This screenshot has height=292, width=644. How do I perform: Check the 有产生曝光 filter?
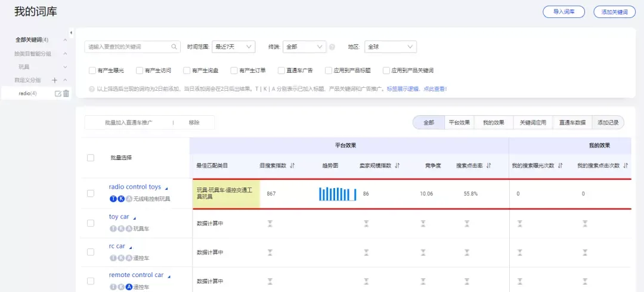pos(92,70)
